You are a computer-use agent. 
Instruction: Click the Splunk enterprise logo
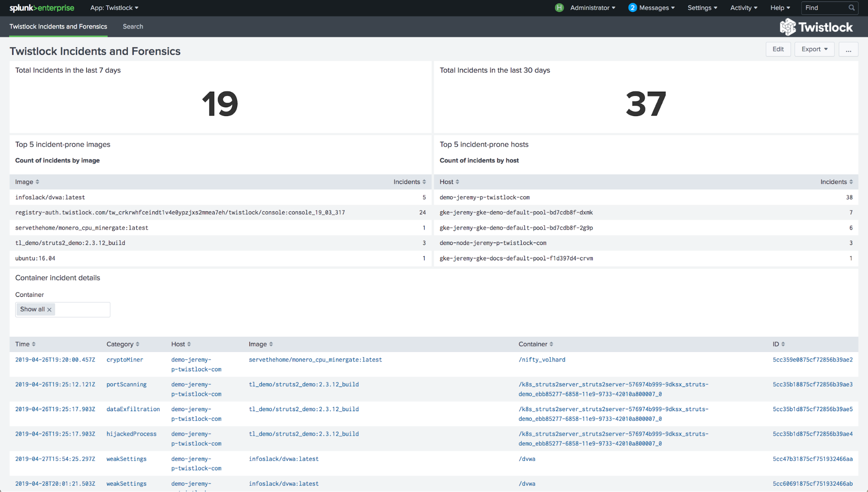42,8
